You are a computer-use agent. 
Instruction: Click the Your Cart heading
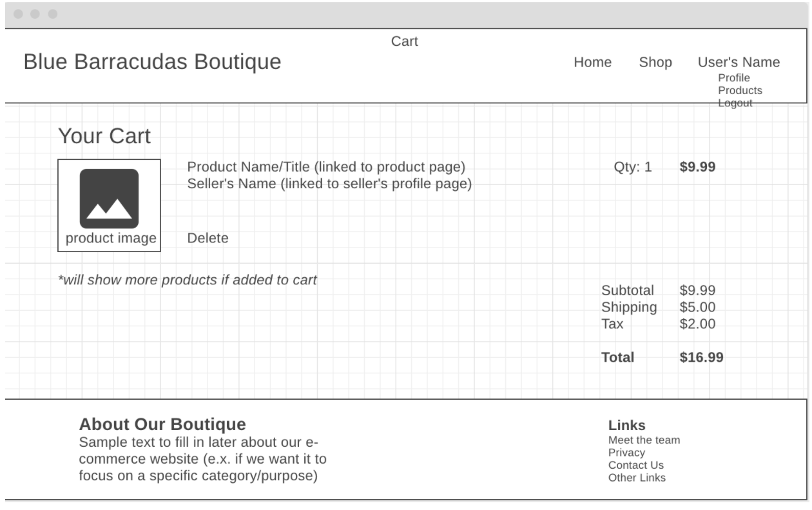(x=104, y=136)
